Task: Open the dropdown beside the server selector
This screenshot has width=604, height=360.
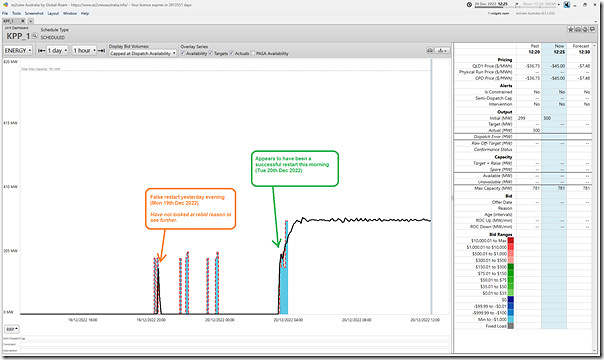Action: 559,5
